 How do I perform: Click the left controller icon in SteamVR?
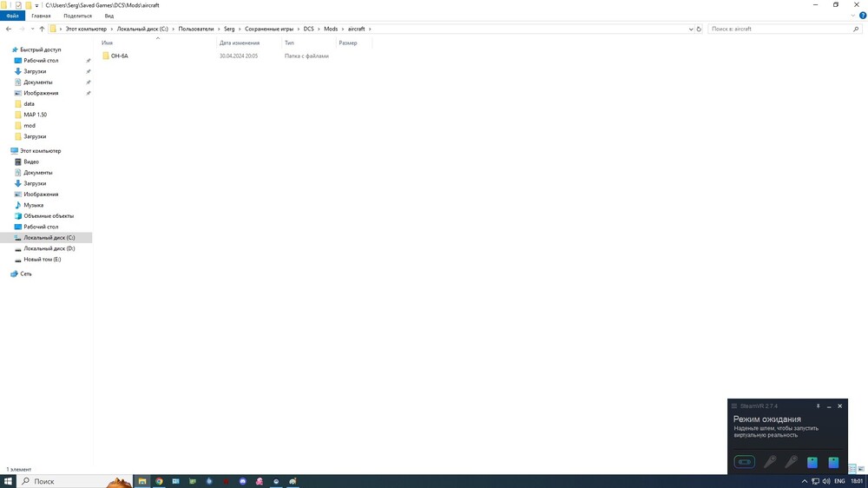pos(770,461)
